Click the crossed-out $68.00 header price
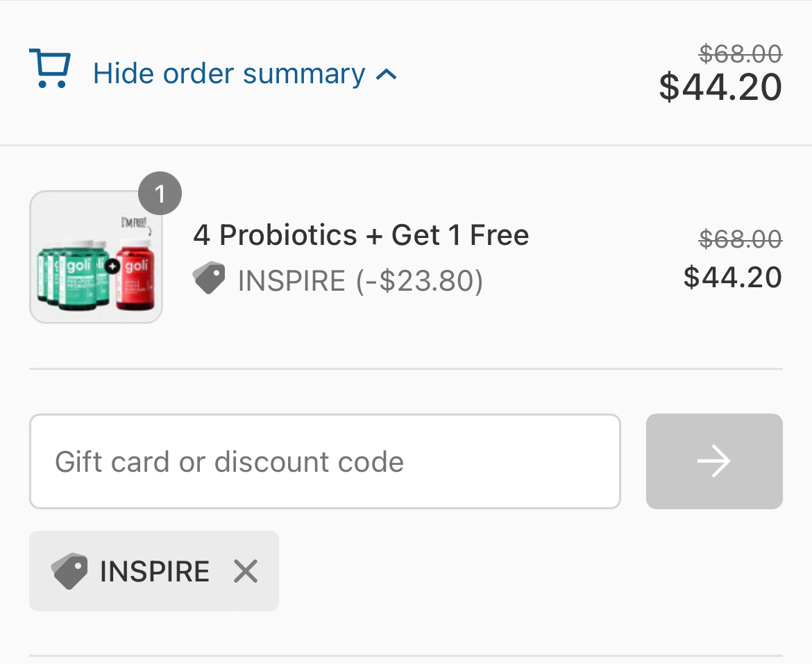812x664 pixels. pyautogui.click(x=740, y=53)
